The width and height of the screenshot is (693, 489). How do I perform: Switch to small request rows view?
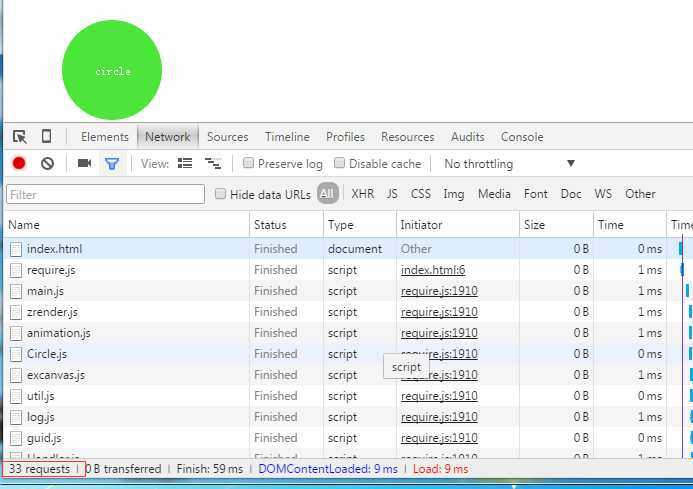pyautogui.click(x=213, y=164)
